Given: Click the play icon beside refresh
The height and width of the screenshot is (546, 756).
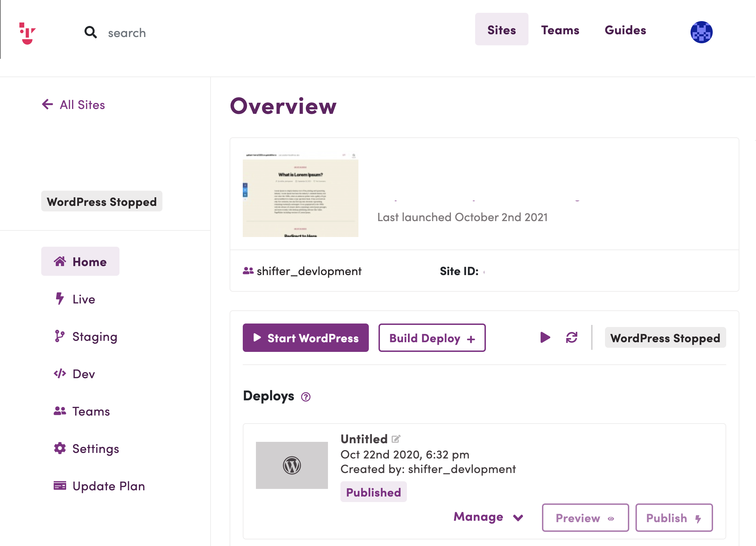Looking at the screenshot, I should (545, 337).
